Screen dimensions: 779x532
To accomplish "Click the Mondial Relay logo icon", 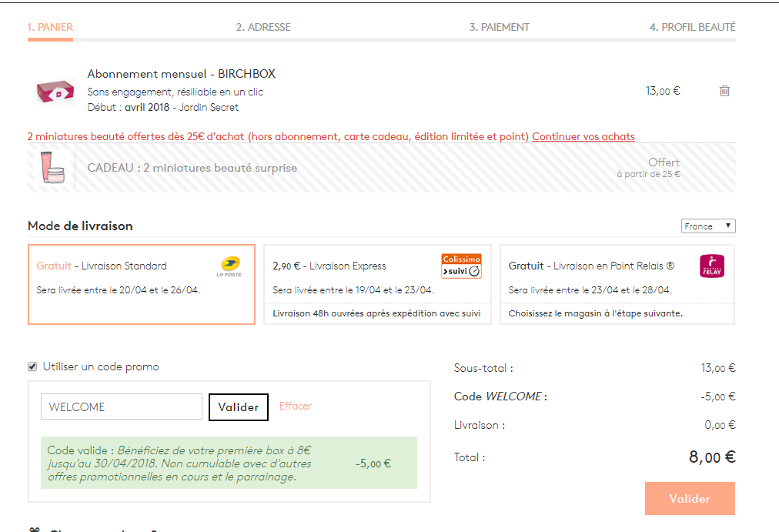I will pyautogui.click(x=711, y=266).
